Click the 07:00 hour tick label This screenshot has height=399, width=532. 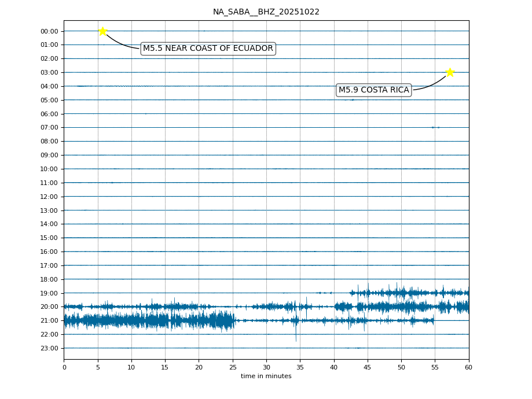point(49,128)
